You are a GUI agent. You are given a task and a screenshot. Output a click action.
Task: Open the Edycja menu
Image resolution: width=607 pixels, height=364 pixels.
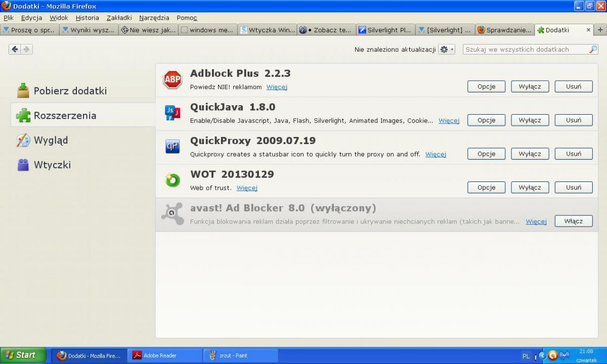31,18
